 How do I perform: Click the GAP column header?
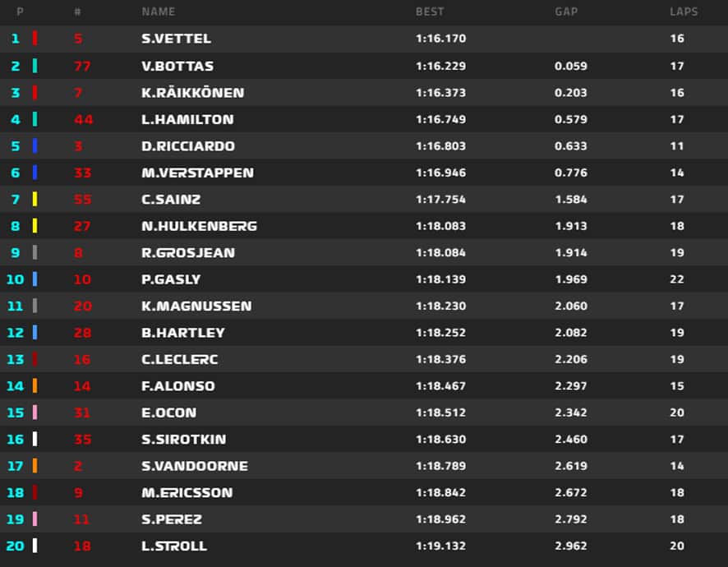pyautogui.click(x=566, y=12)
